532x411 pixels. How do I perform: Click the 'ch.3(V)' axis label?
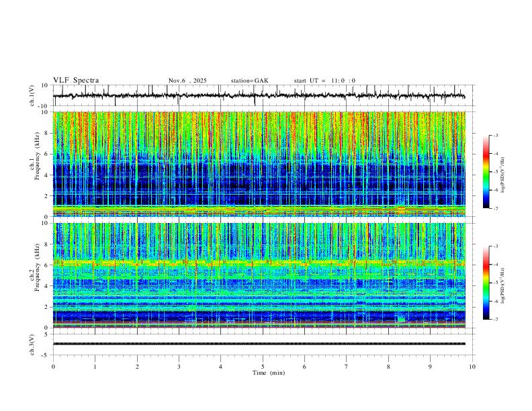(32, 345)
